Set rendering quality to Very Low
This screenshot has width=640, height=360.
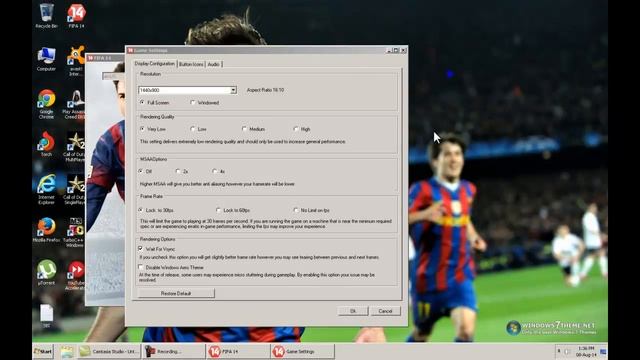153,129
